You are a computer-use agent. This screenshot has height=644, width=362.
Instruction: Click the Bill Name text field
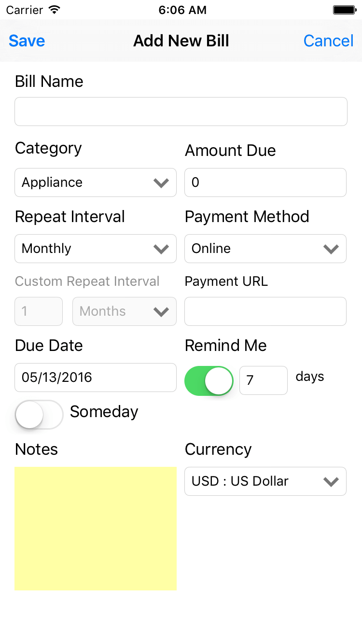coord(181,112)
